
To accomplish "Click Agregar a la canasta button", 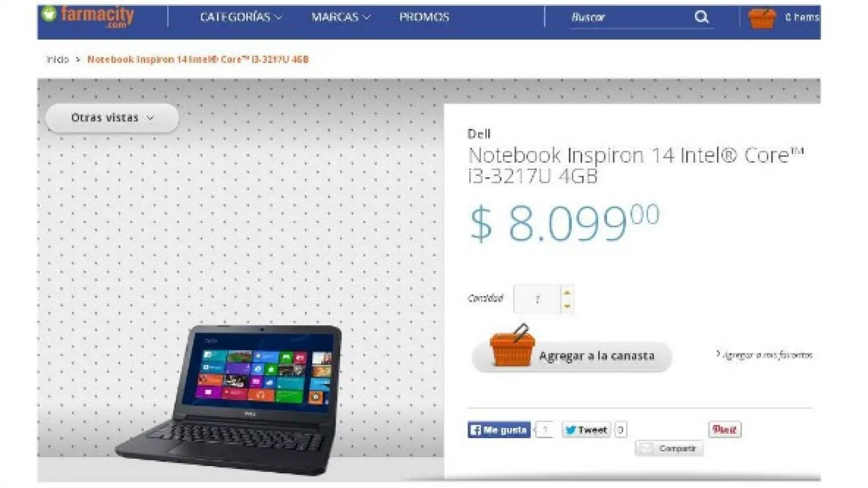I will (572, 356).
